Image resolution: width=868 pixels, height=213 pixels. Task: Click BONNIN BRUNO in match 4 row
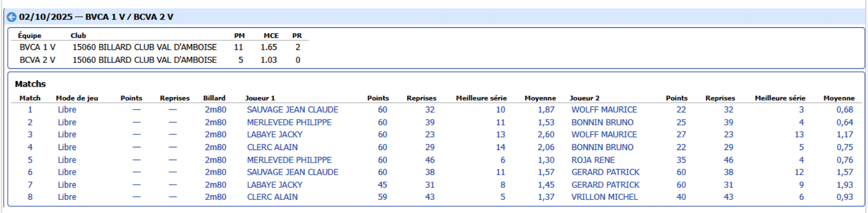click(x=602, y=147)
